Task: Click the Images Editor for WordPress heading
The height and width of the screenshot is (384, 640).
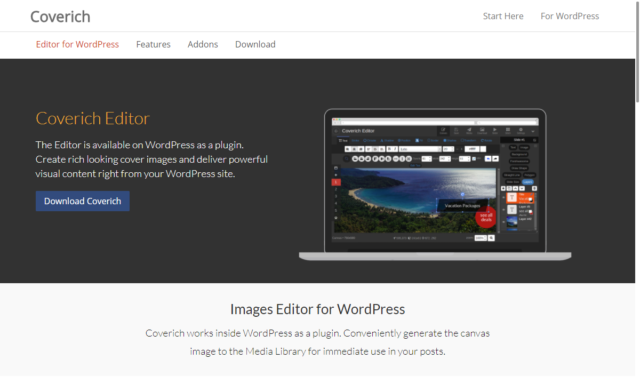Action: 318,309
